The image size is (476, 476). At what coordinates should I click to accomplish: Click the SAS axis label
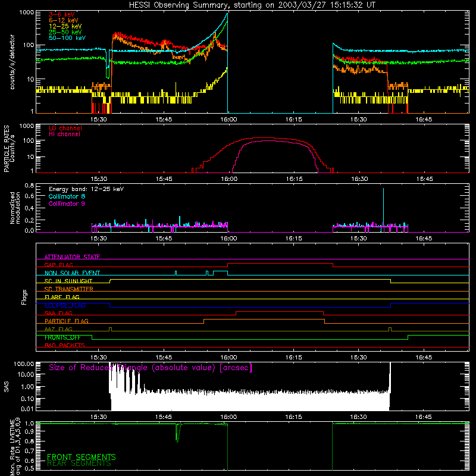pyautogui.click(x=6, y=386)
